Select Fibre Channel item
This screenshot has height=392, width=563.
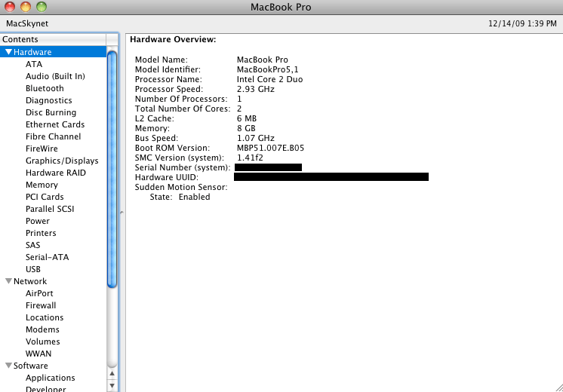53,136
